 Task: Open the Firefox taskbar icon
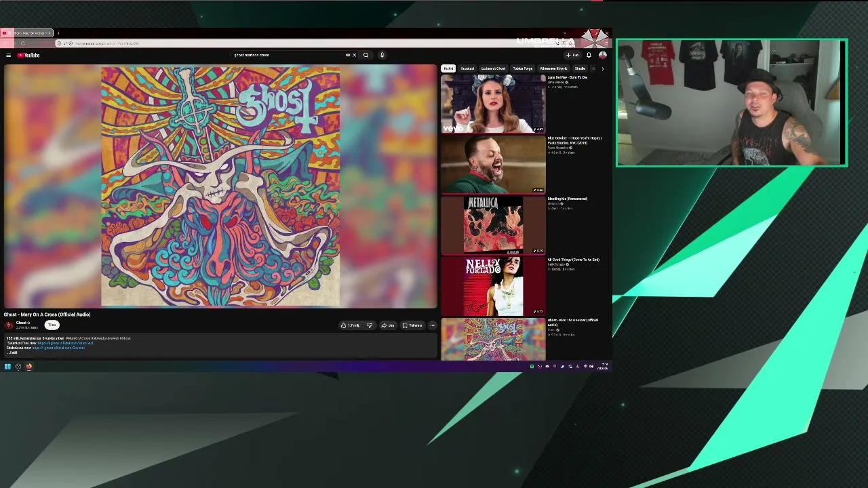point(29,367)
